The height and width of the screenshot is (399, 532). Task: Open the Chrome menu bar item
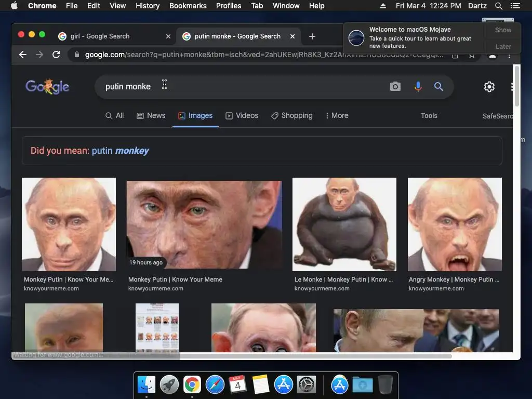42,6
